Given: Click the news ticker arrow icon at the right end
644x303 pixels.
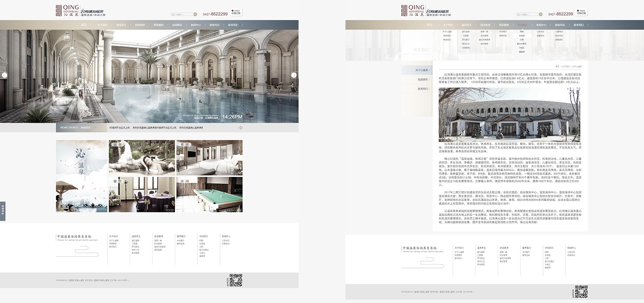Looking at the screenshot, I should pos(241,127).
